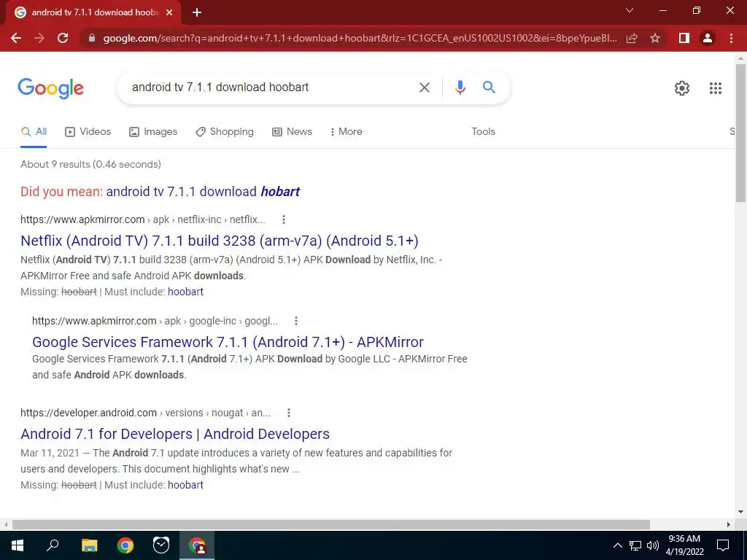Show hidden system tray icons
The height and width of the screenshot is (560, 747).
(617, 545)
